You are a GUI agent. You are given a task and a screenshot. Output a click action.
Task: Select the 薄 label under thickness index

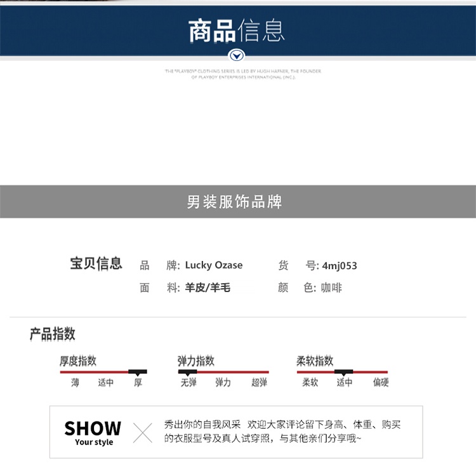(x=76, y=383)
